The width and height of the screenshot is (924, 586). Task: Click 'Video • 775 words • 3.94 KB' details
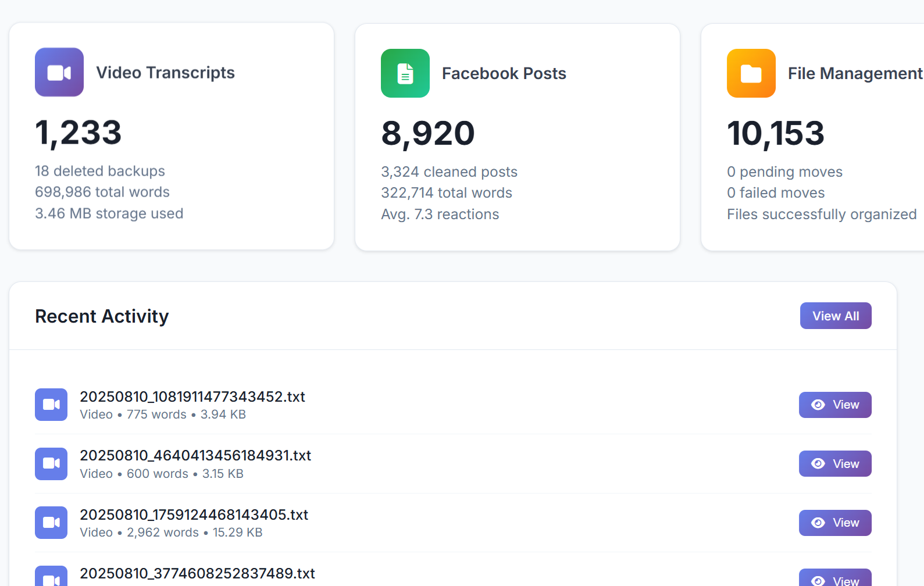(x=163, y=415)
